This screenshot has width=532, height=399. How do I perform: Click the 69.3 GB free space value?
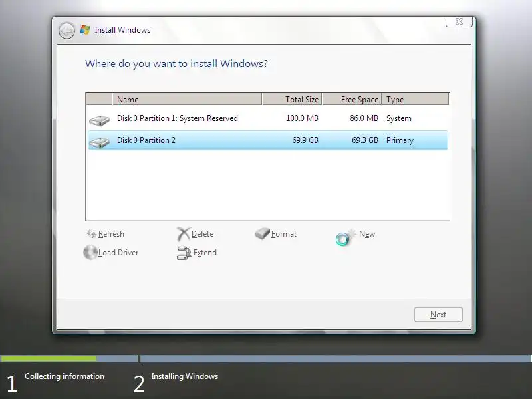(364, 140)
